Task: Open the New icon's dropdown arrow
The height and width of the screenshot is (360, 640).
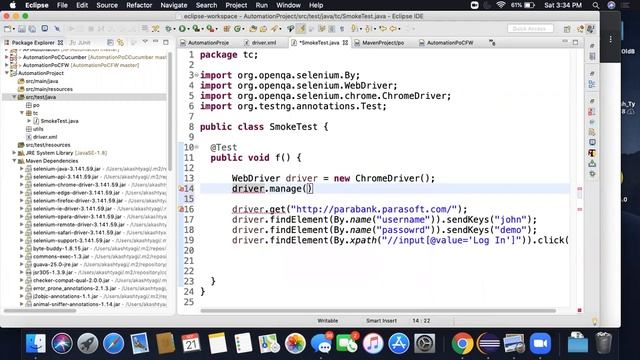Action: pos(13,29)
